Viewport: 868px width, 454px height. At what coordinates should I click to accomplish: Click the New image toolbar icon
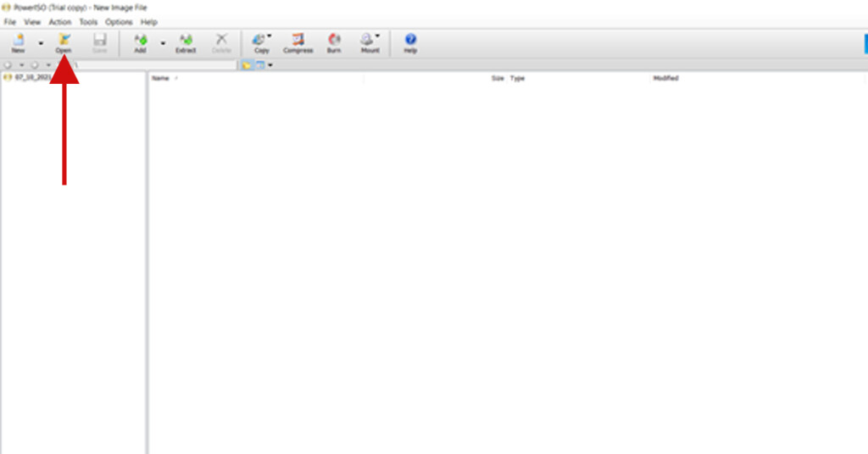click(18, 42)
